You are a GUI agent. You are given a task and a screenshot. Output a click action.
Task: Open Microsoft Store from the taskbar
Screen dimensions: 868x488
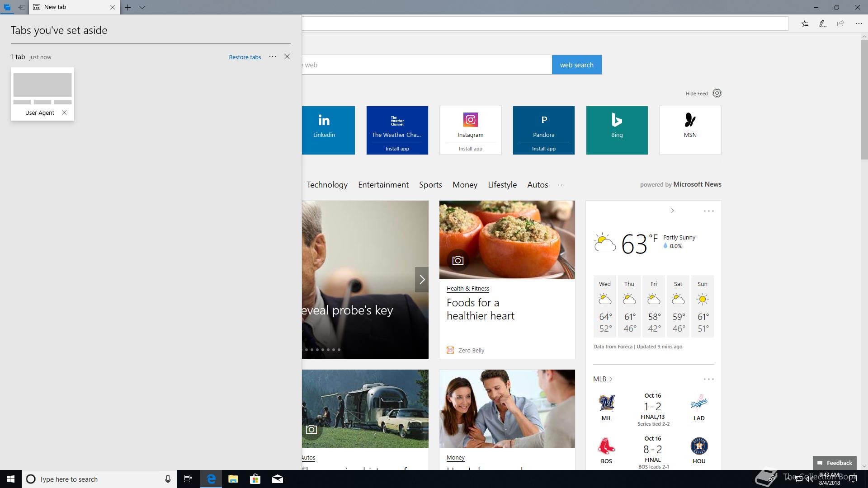255,479
